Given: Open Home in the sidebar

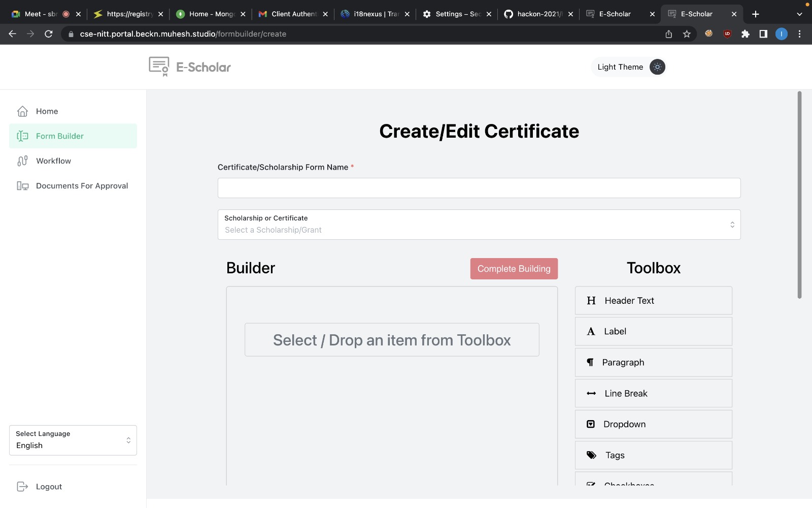Looking at the screenshot, I should [x=73, y=111].
